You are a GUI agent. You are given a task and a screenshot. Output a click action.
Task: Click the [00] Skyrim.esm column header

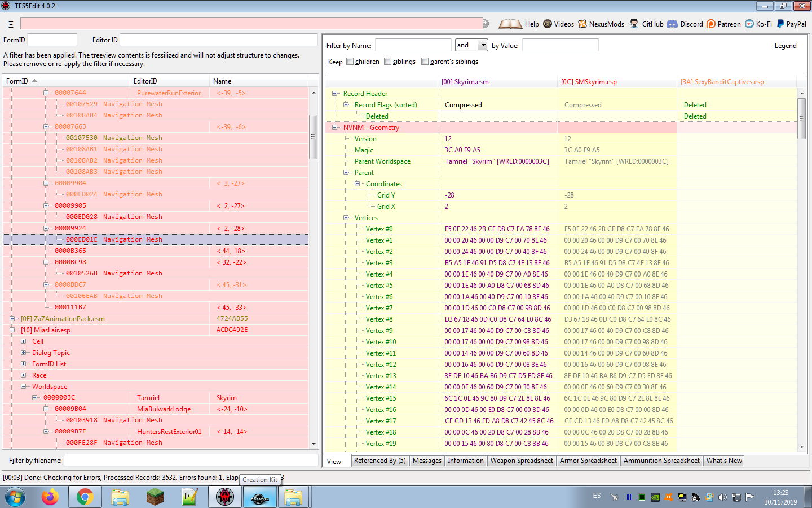(x=498, y=82)
